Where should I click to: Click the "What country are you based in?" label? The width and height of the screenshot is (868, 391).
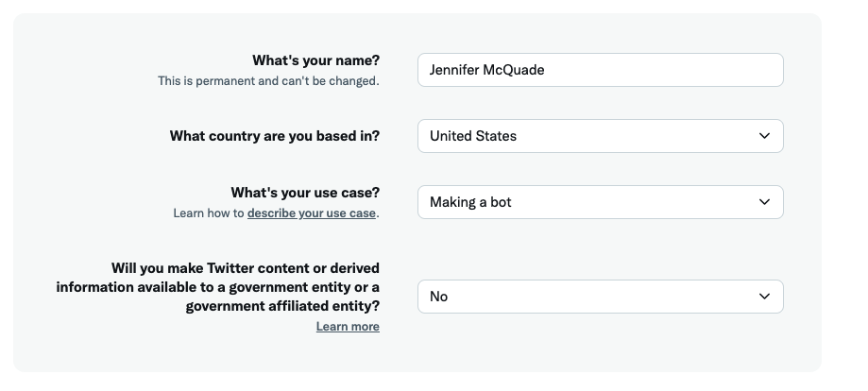pyautogui.click(x=274, y=136)
